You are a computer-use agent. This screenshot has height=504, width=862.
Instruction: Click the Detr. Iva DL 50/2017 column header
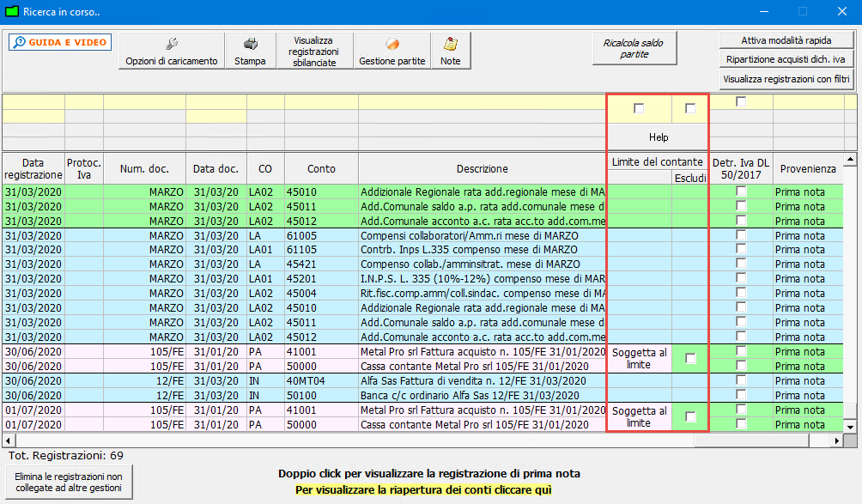click(x=741, y=169)
